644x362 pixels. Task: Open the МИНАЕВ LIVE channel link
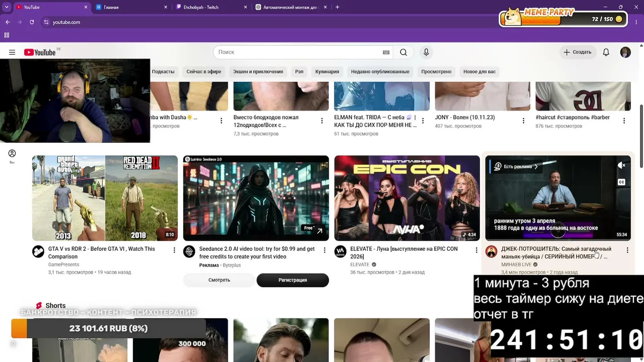click(516, 264)
